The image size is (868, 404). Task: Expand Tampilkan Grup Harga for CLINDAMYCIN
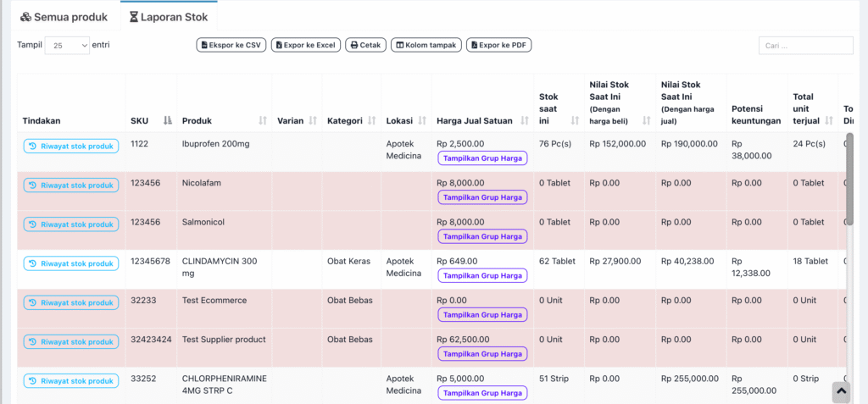(482, 275)
